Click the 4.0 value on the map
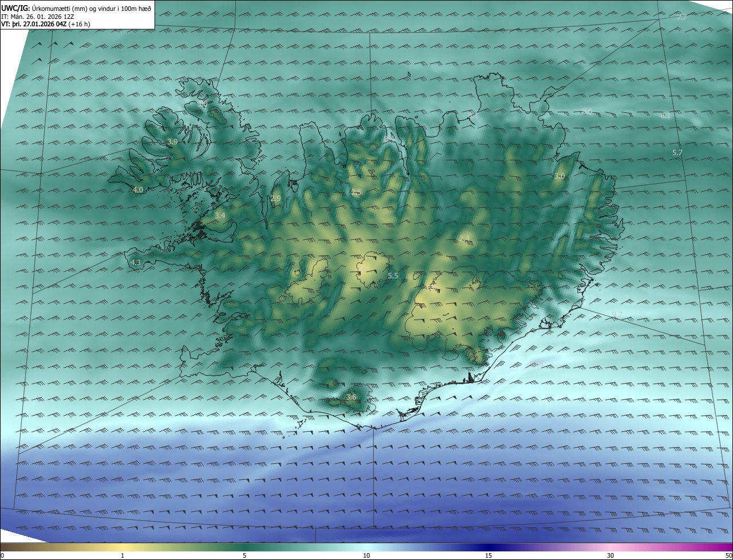This screenshot has width=733, height=560. click(138, 190)
